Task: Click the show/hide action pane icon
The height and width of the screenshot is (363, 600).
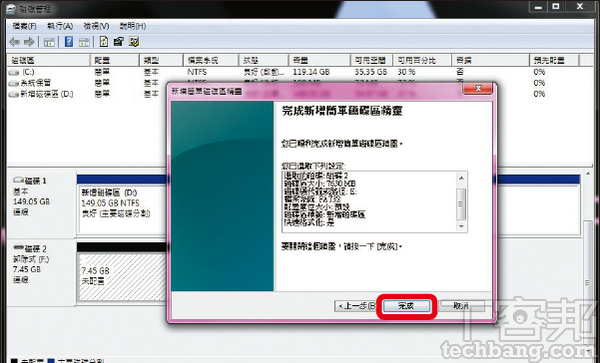Action: 84,42
